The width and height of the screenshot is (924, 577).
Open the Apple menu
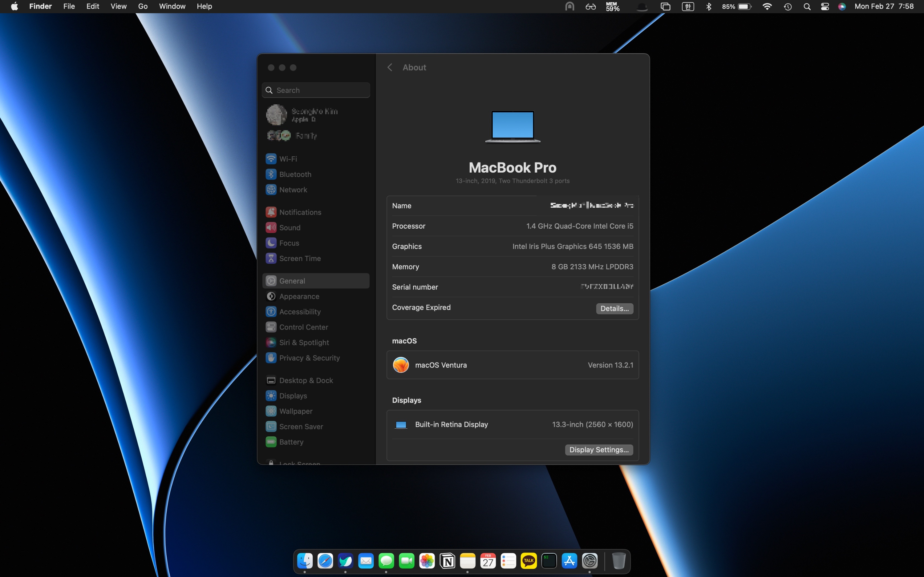click(x=14, y=6)
